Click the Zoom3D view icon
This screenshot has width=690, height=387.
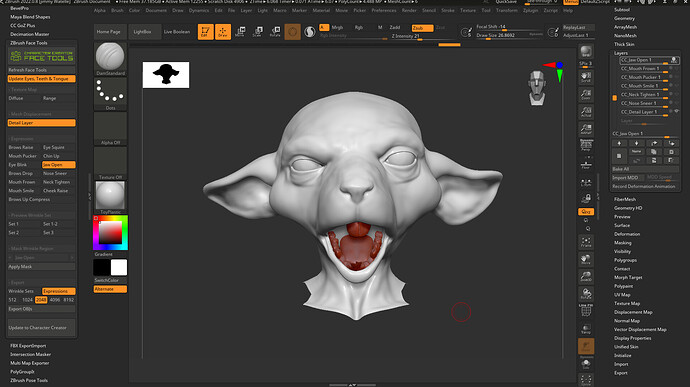coord(586,276)
